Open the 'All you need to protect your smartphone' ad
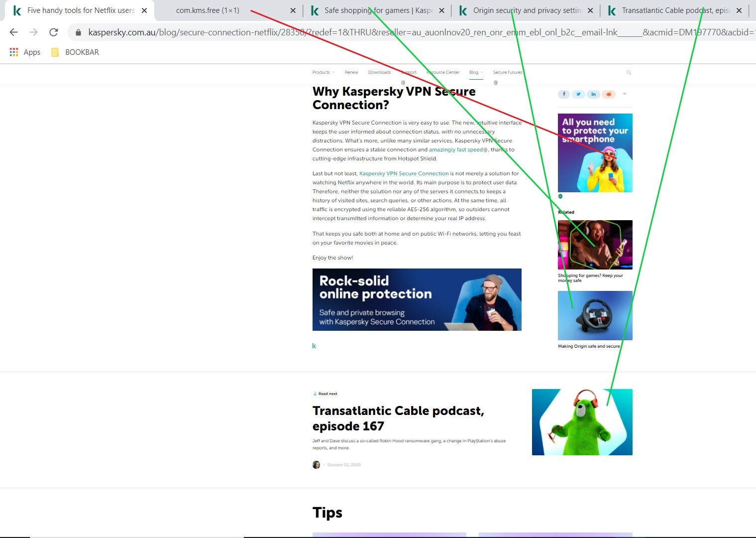756x538 pixels. pos(595,153)
